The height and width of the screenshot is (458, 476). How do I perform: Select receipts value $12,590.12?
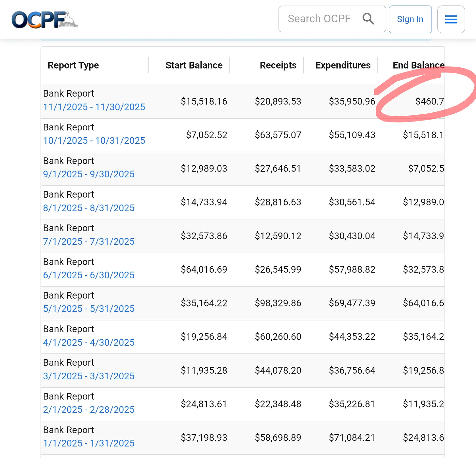[x=278, y=236]
